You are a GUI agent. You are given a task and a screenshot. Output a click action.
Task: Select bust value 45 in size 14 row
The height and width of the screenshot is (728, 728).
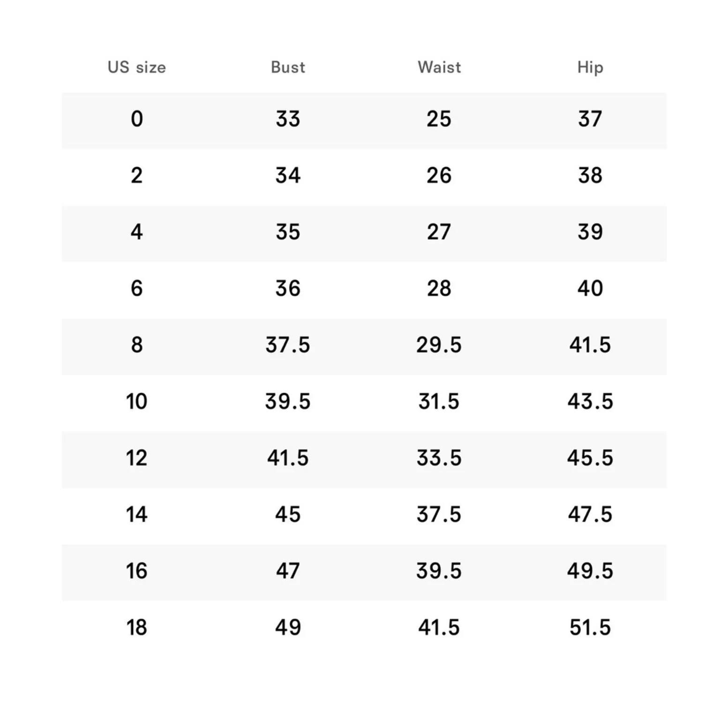[288, 515]
